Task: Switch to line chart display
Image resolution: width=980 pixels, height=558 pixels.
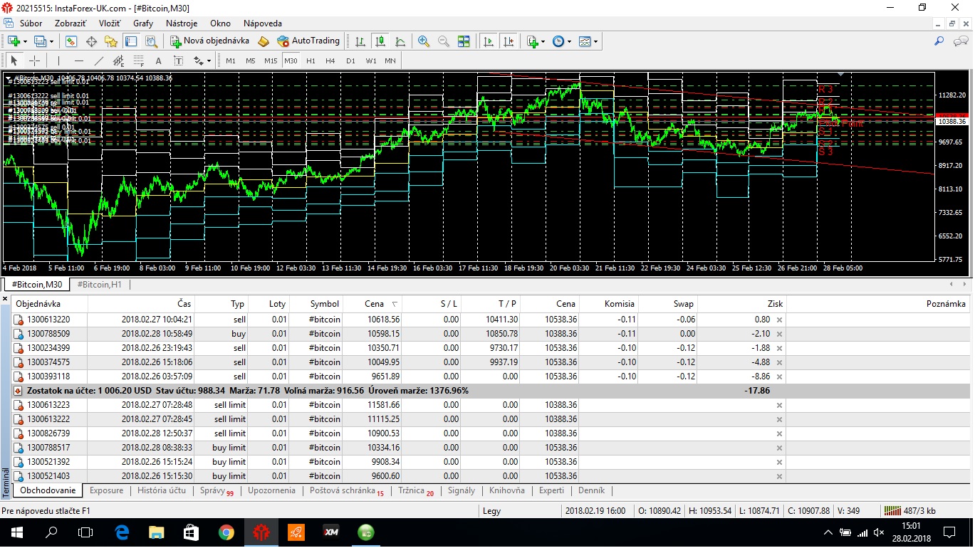Action: point(401,41)
